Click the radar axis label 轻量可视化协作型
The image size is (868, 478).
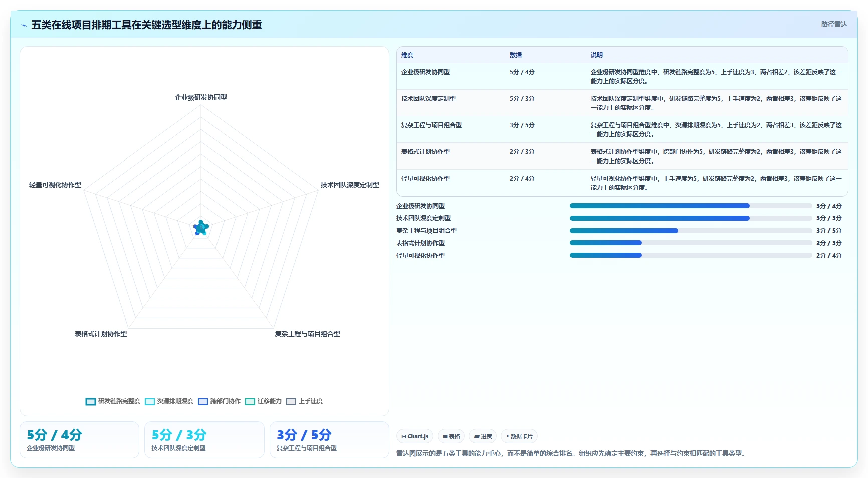[55, 185]
